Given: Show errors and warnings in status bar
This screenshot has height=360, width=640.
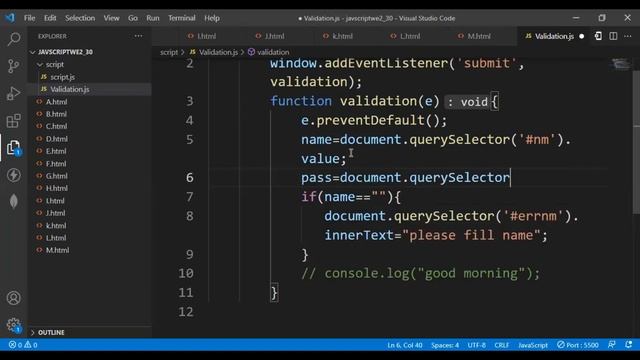Looking at the screenshot, I should click(23, 345).
